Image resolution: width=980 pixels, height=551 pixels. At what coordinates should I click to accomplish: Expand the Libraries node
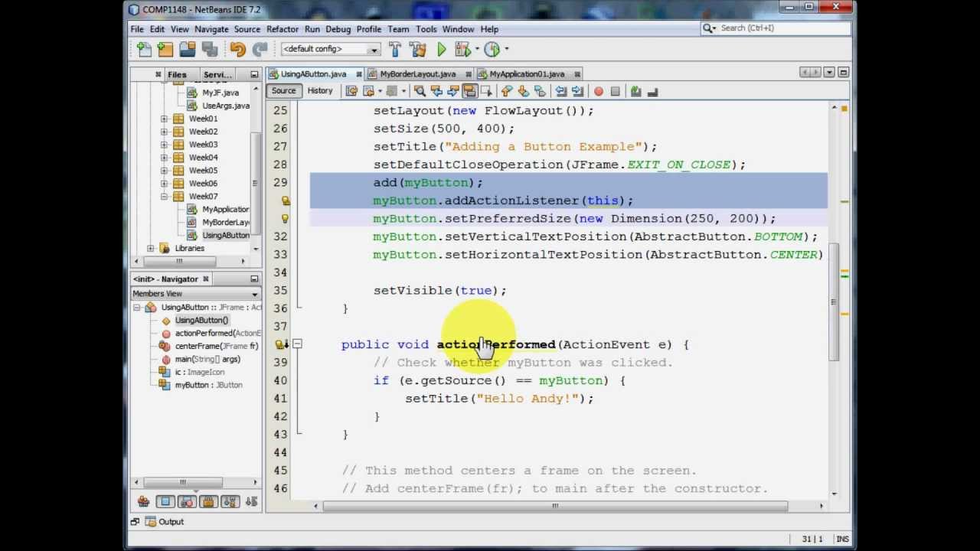pyautogui.click(x=151, y=249)
